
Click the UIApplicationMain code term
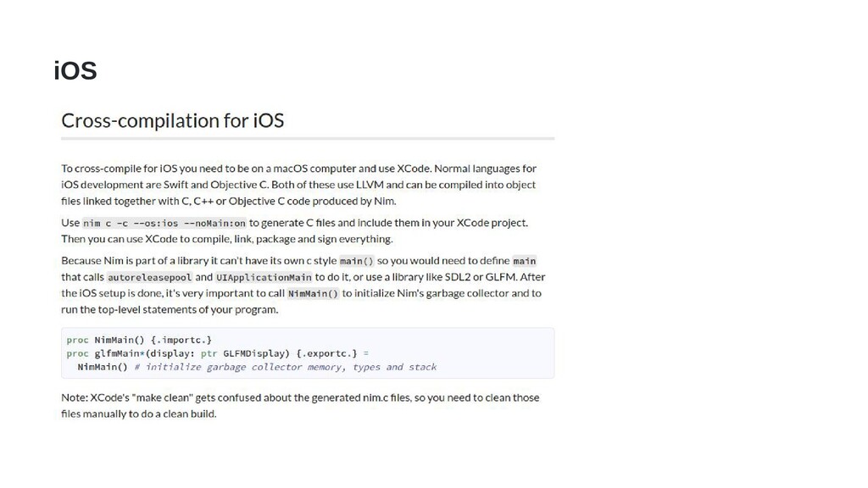[264, 277]
